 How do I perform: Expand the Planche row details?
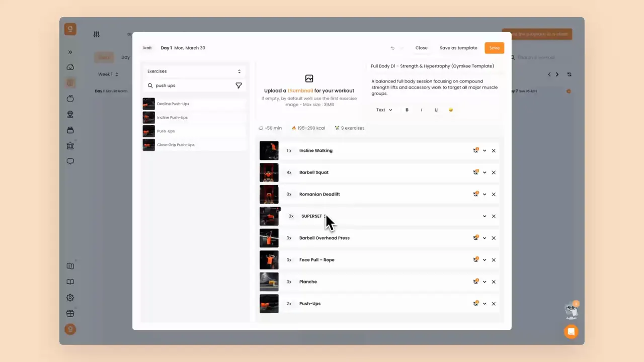click(x=485, y=282)
